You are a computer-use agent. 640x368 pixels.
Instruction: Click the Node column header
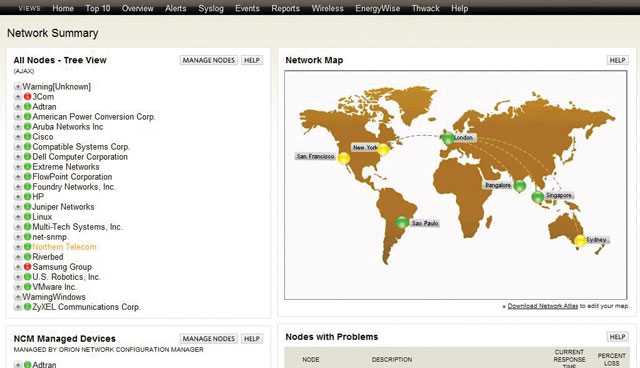coord(311,359)
